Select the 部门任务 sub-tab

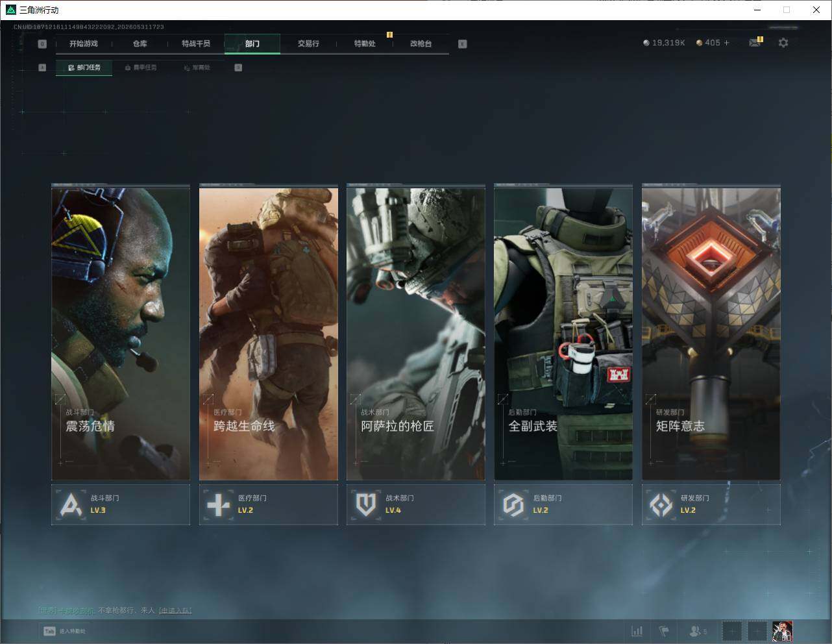click(84, 68)
